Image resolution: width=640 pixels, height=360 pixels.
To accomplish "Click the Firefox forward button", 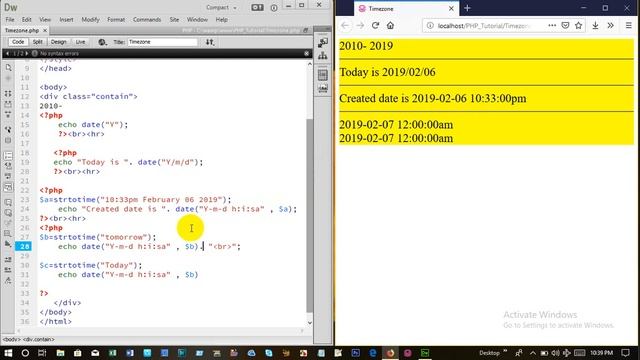I will tap(360, 25).
